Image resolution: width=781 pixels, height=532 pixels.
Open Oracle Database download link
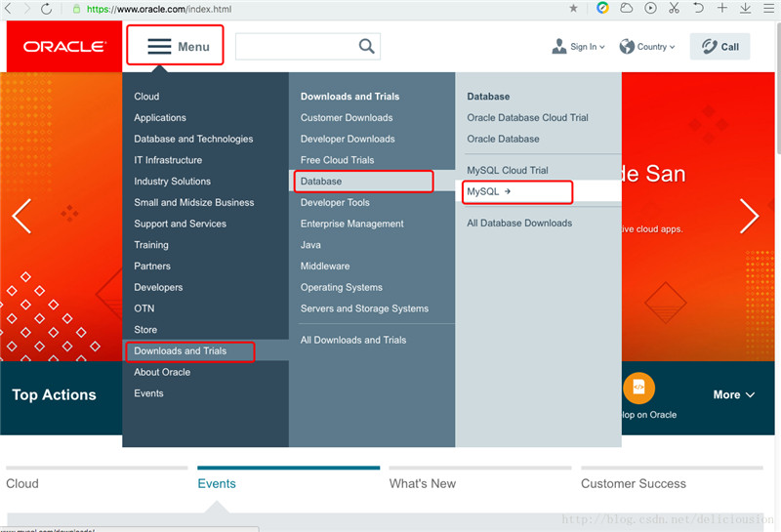pos(503,139)
